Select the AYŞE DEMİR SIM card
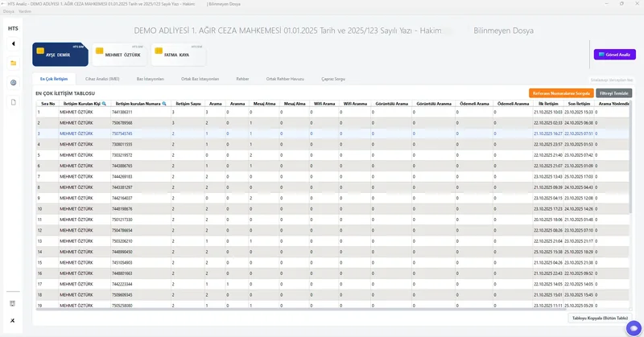This screenshot has height=337, width=644. click(60, 55)
